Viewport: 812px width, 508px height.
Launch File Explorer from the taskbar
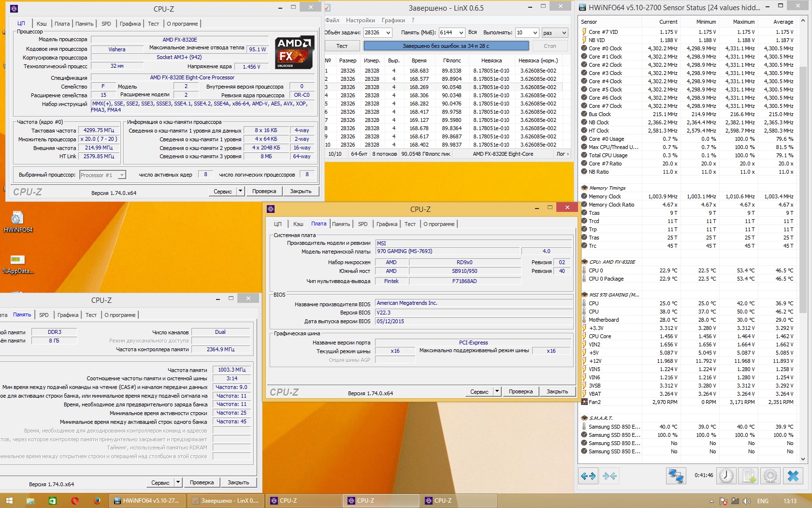(30, 501)
